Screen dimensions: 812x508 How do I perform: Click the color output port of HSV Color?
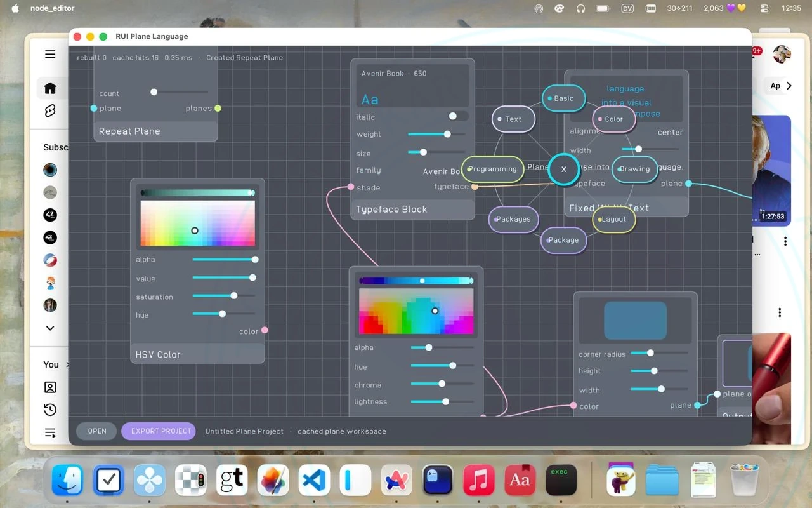click(265, 330)
